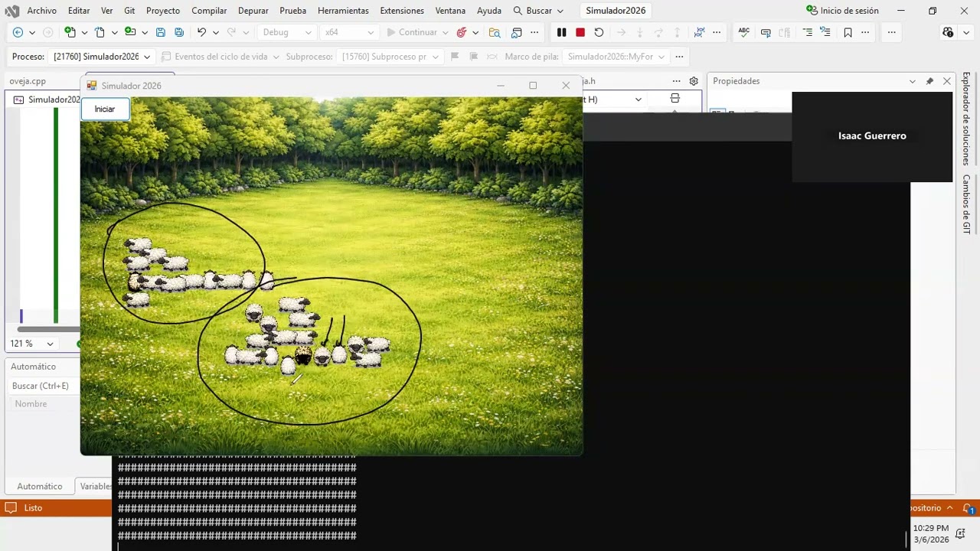This screenshot has height=551, width=980.
Task: Click the Continuar debug button
Action: pyautogui.click(x=412, y=32)
